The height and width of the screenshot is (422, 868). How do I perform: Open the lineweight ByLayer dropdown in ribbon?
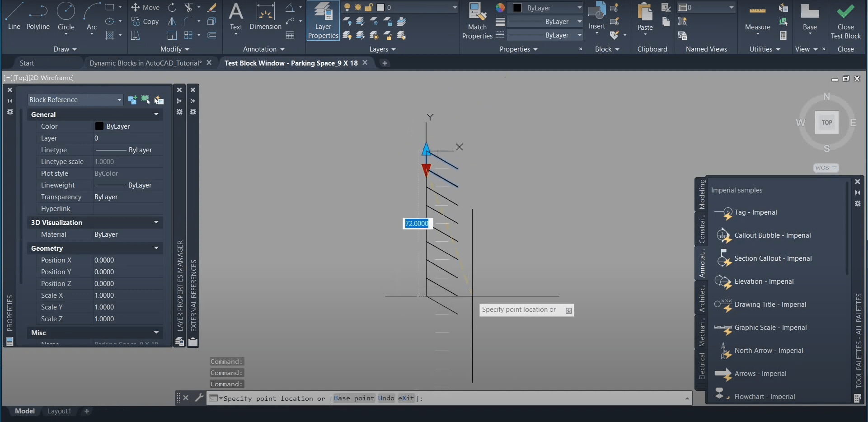(x=545, y=21)
